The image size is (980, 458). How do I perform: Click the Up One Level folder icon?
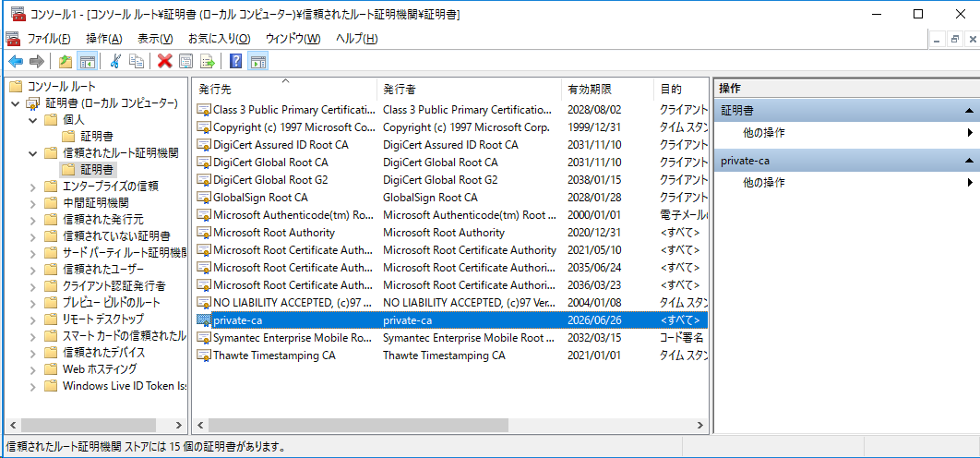tap(65, 61)
